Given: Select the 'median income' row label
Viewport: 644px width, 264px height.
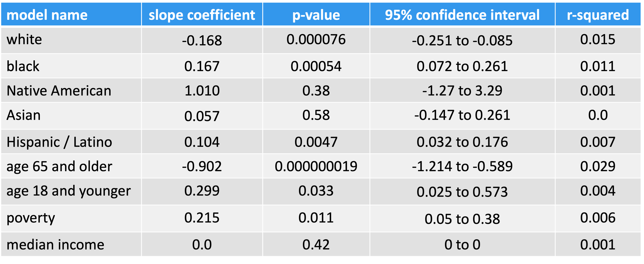Looking at the screenshot, I should (55, 245).
